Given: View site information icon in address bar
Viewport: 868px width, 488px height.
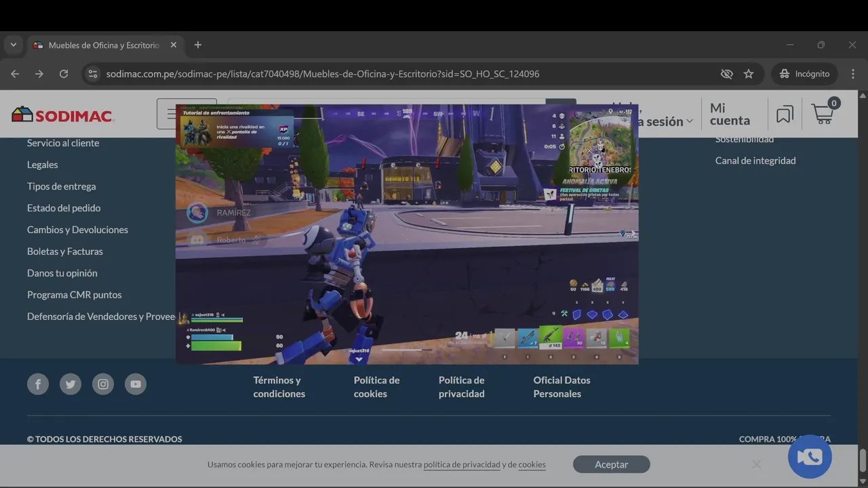Looking at the screenshot, I should coord(93,74).
